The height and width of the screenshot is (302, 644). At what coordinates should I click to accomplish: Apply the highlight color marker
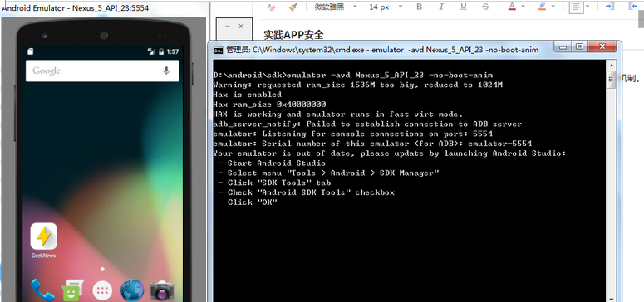pyautogui.click(x=542, y=7)
